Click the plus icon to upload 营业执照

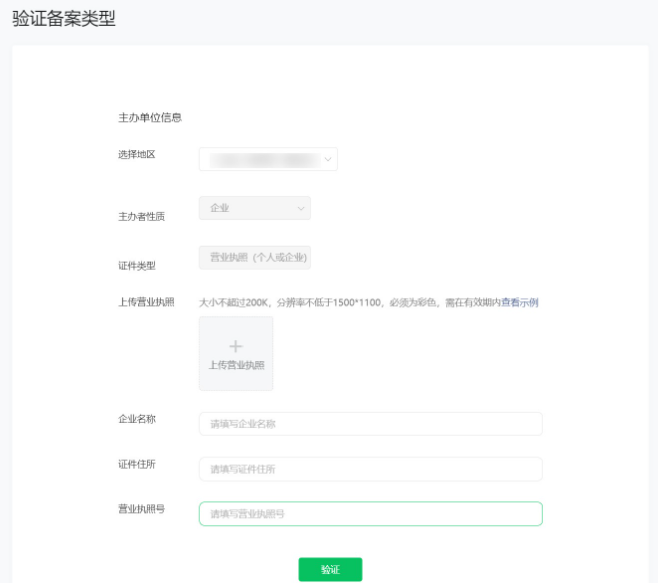pyautogui.click(x=236, y=346)
